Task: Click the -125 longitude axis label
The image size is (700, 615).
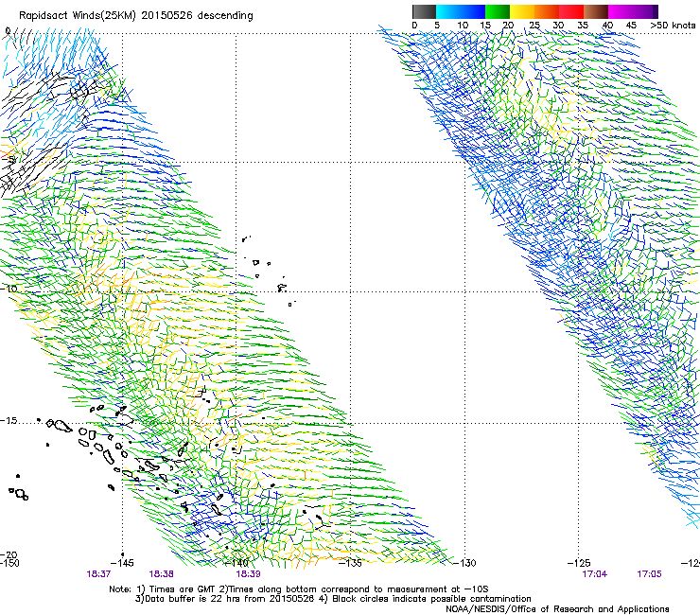Action: [579, 563]
